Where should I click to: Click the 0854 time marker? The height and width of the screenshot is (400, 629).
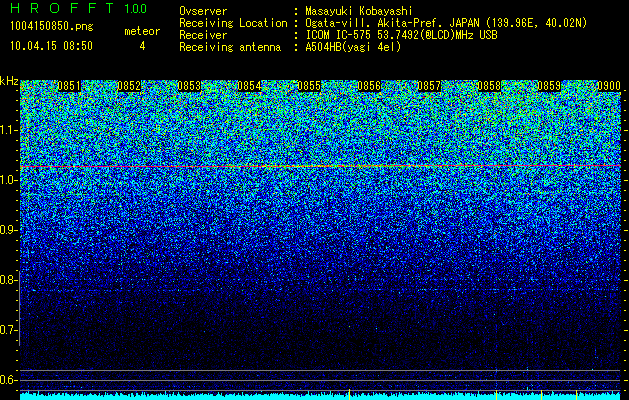[x=249, y=86]
